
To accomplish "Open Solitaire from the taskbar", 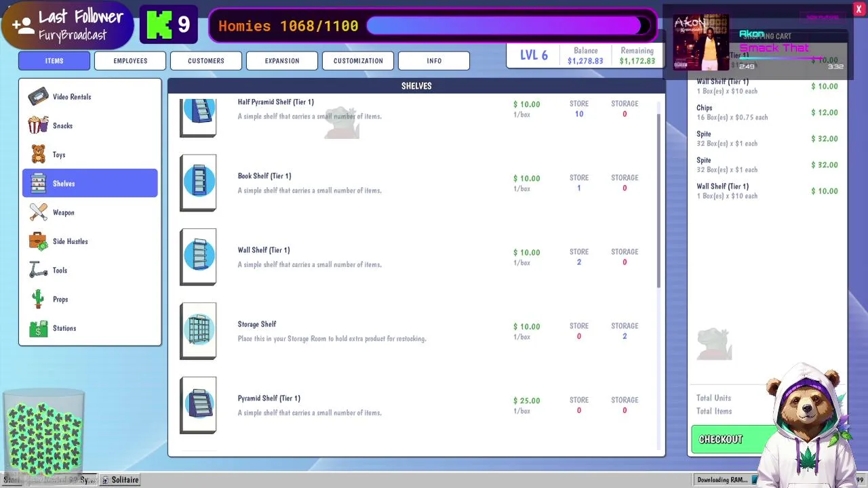I will (x=121, y=480).
